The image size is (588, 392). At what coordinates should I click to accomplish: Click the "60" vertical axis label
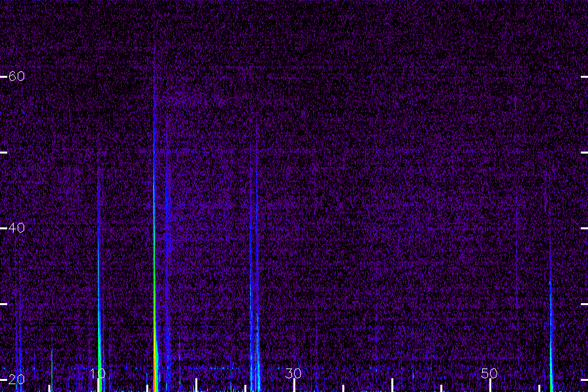[x=16, y=76]
